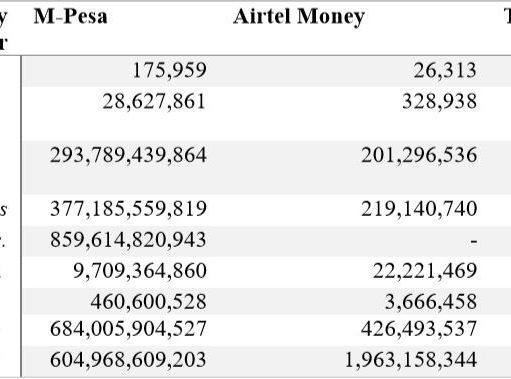Screen dimensions: 511x379
Task: Click the M-Pesa figure 377,185,559,819
Action: tap(128, 209)
